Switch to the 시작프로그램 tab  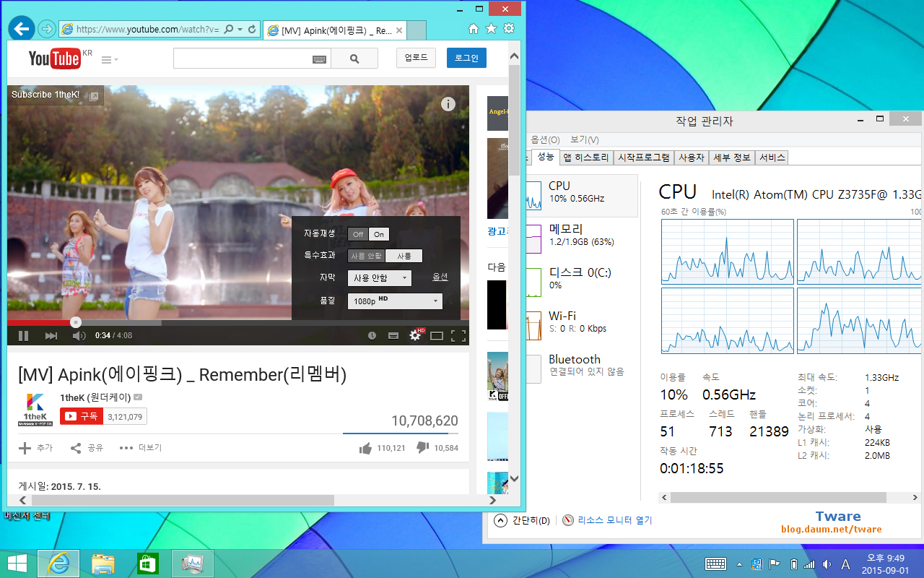[x=644, y=158]
